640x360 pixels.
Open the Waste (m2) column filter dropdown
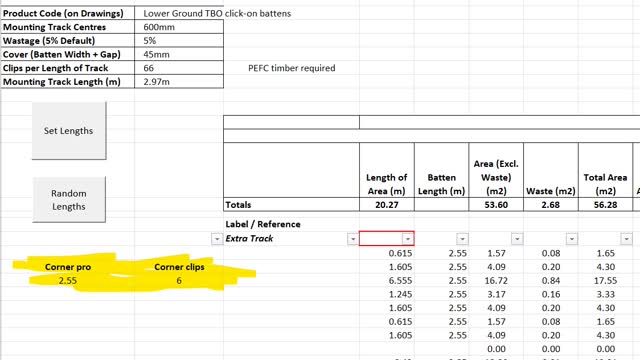571,239
